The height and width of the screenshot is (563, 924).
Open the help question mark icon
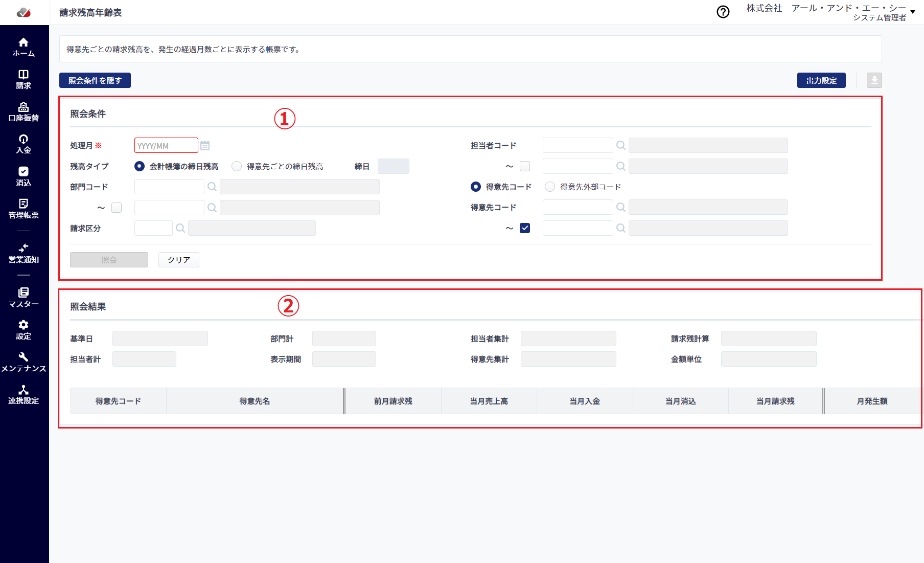[x=723, y=12]
